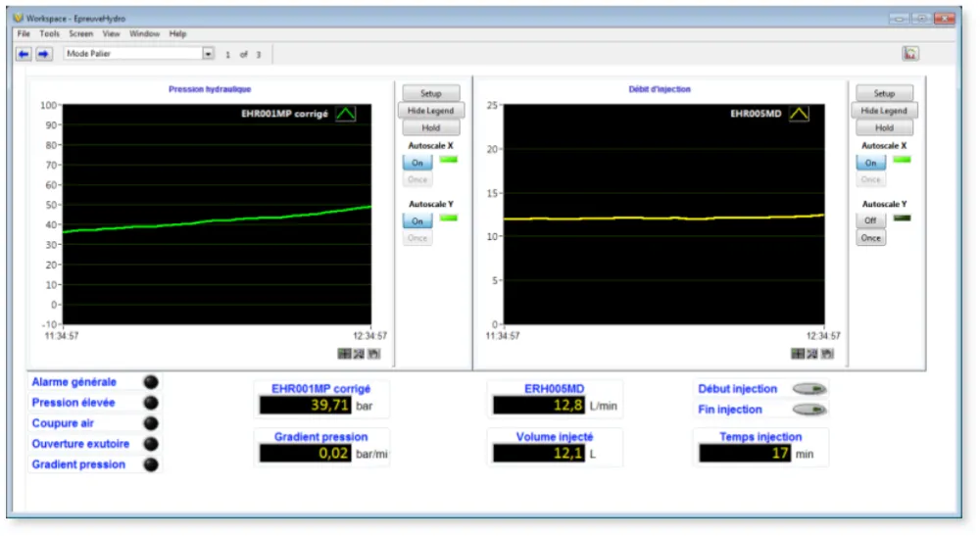Click Gradient pression value field 0,02
This screenshot has height=536, width=980.
(306, 454)
